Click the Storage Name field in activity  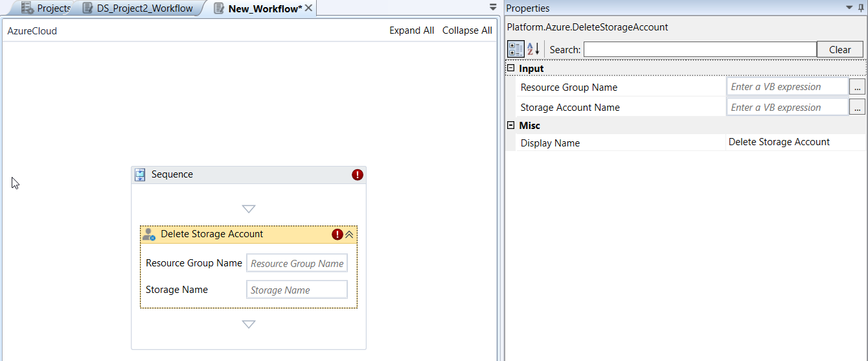tap(297, 290)
